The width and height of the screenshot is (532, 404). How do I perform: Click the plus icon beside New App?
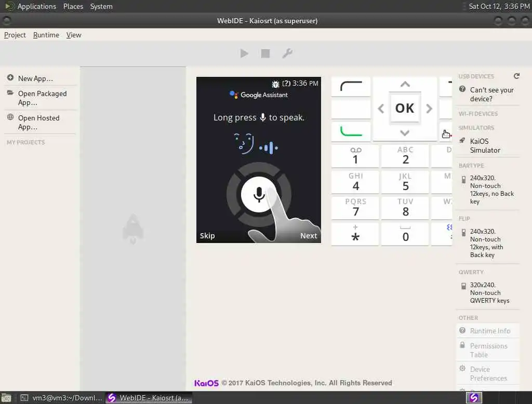tap(10, 78)
